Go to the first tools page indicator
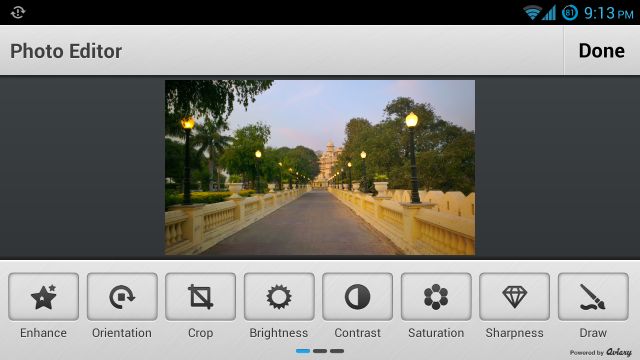This screenshot has width=640, height=360. 303,351
